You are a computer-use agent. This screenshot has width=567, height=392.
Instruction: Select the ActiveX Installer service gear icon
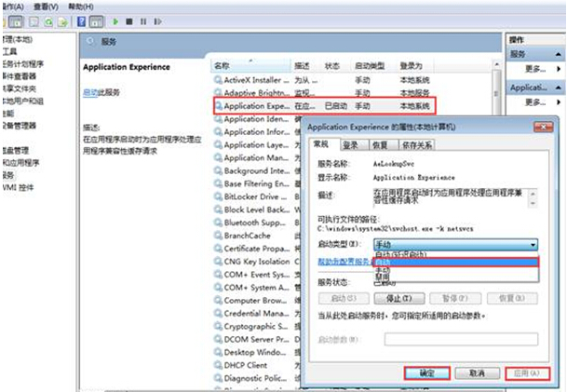[x=218, y=80]
